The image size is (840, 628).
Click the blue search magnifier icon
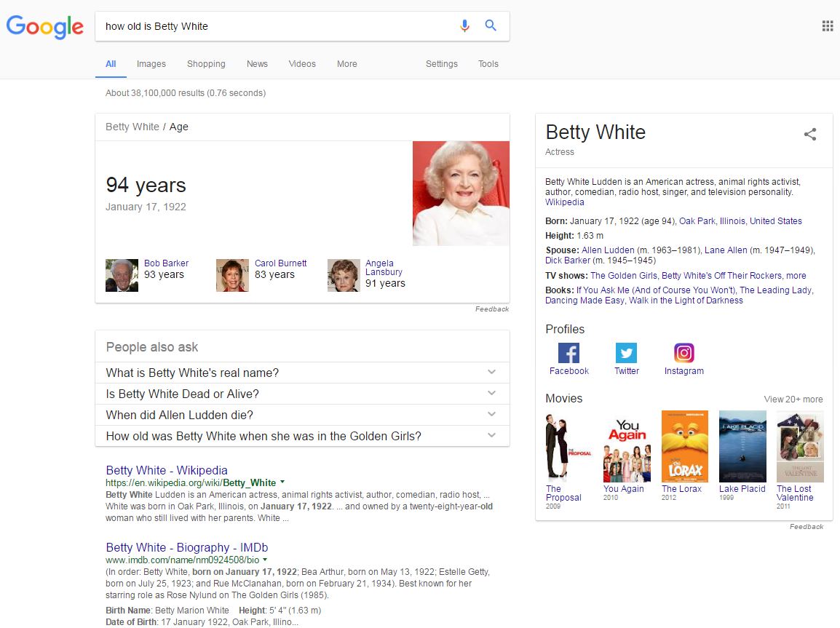490,25
